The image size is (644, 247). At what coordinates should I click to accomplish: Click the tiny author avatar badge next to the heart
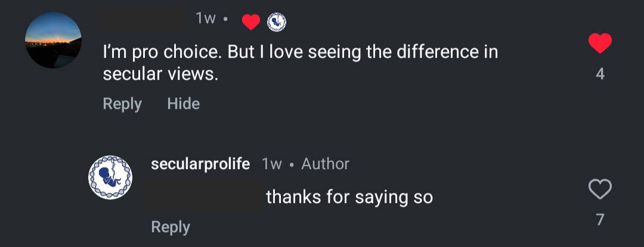pos(276,22)
